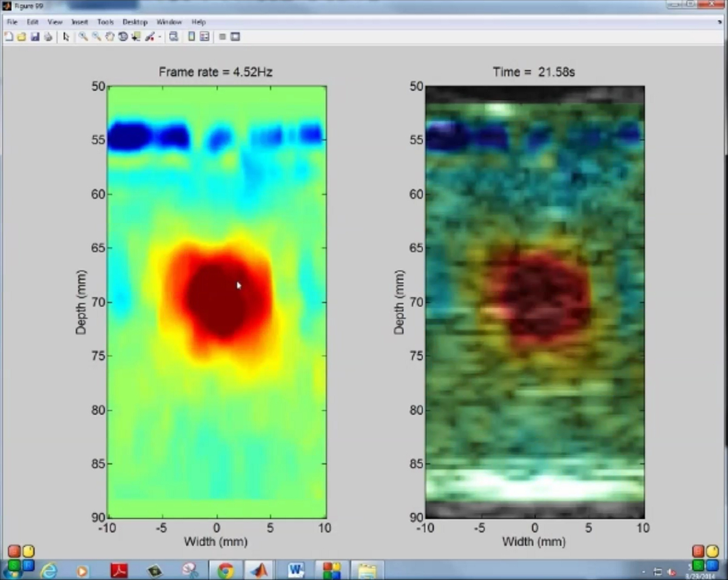Click the Show Plot Tools toolbar button
Viewport: 728px width, 580px height.
pos(235,37)
